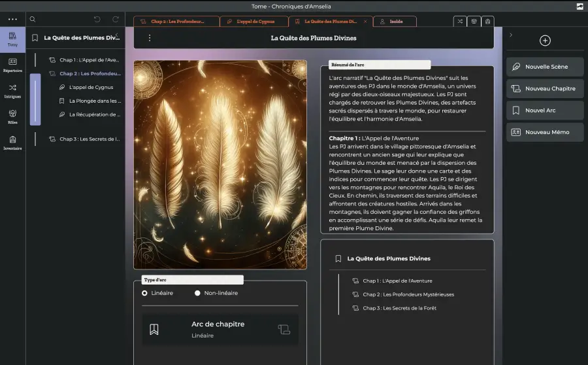
Task: Switch to the Isolde tab
Action: click(x=395, y=22)
